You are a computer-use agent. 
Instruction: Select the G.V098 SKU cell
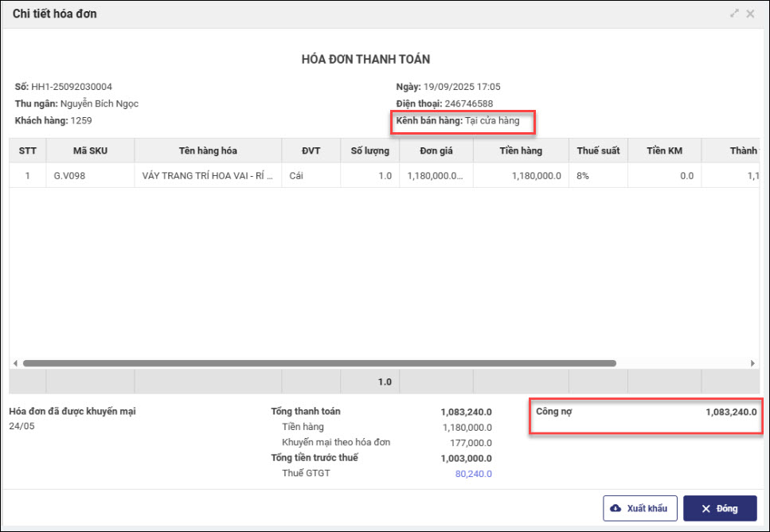tap(68, 176)
